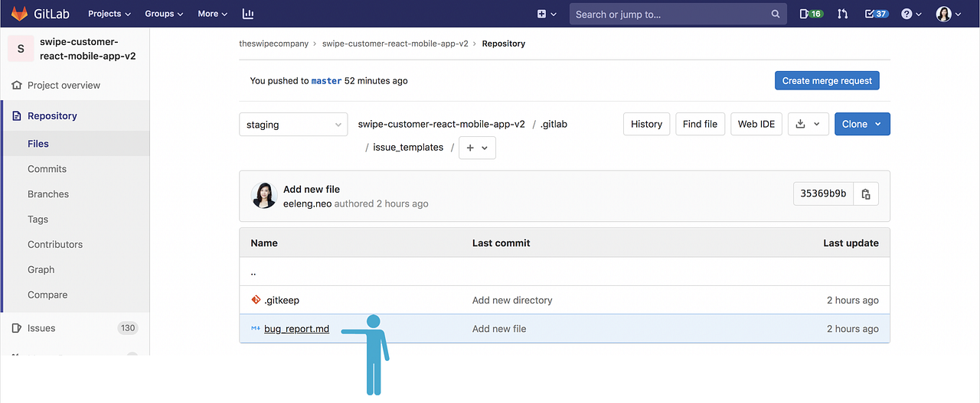980x403 pixels.
Task: Click issue_templates in the path
Action: [x=408, y=148]
